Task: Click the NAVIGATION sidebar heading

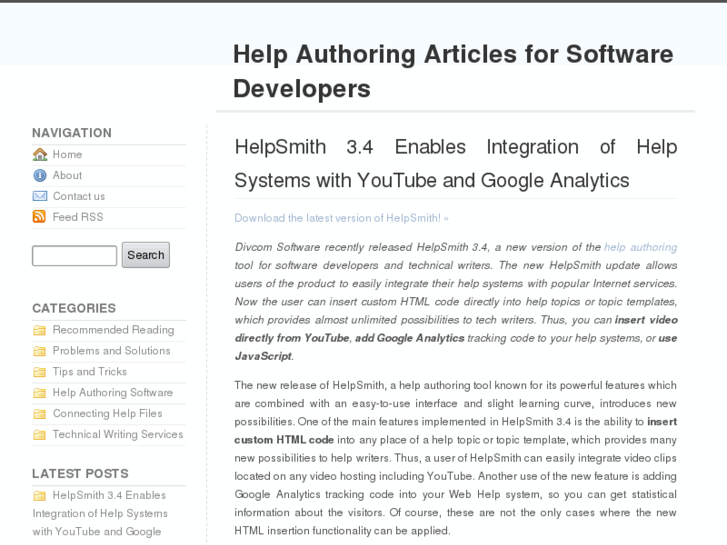Action: pos(72,133)
